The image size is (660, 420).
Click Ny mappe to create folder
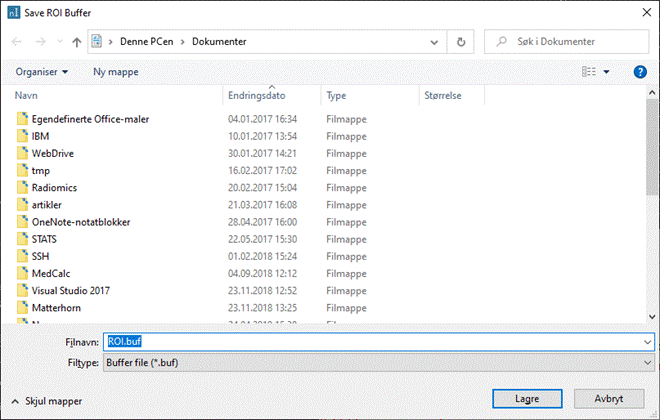pyautogui.click(x=115, y=72)
